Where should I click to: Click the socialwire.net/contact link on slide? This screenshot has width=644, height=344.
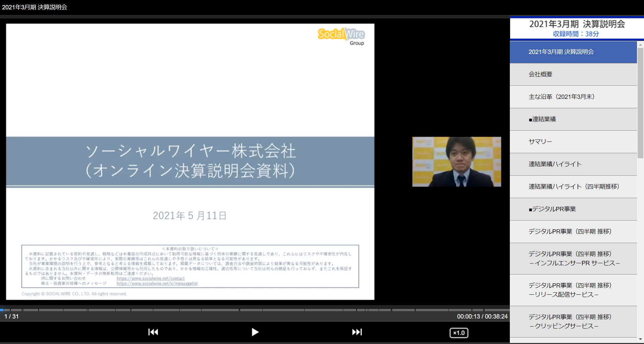click(151, 279)
